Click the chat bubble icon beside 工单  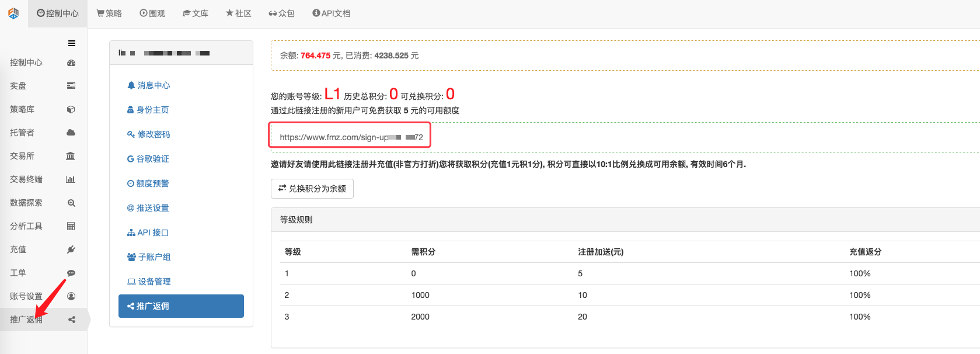point(71,273)
